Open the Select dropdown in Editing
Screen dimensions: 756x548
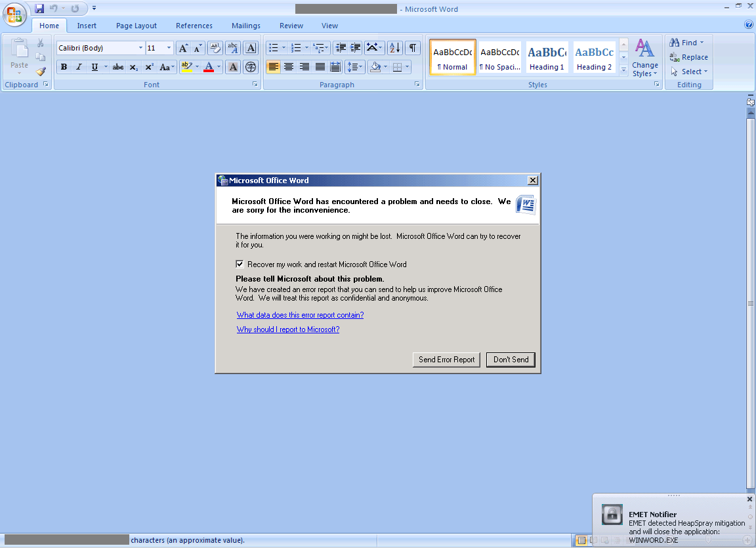click(689, 72)
